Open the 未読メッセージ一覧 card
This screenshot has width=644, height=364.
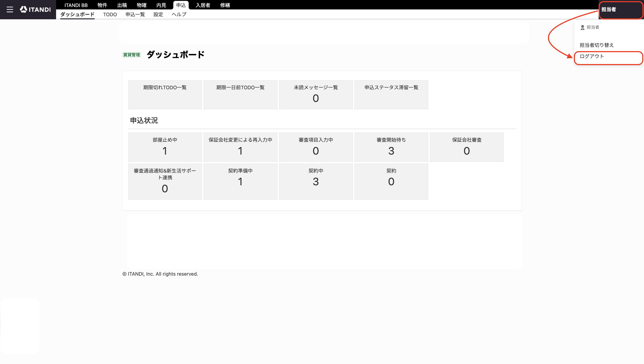(x=316, y=95)
